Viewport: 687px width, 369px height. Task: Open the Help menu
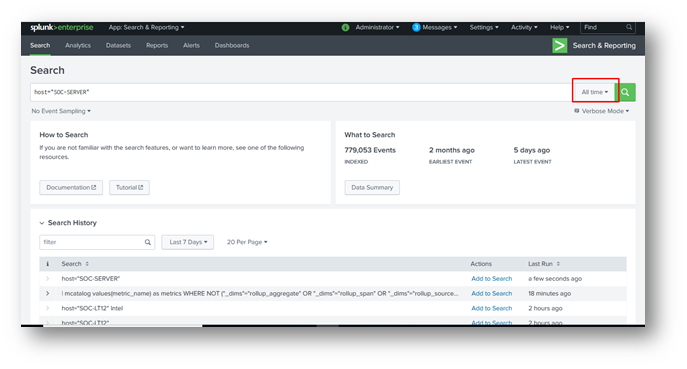coord(560,27)
